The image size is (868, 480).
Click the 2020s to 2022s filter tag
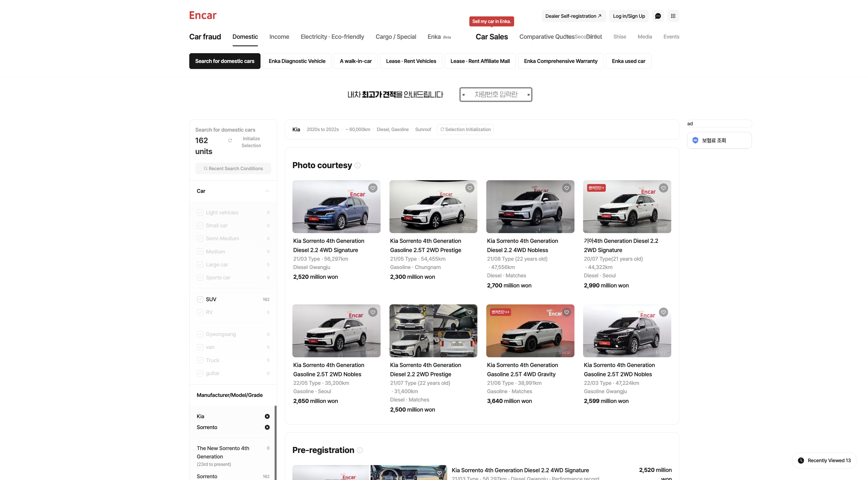click(x=323, y=129)
